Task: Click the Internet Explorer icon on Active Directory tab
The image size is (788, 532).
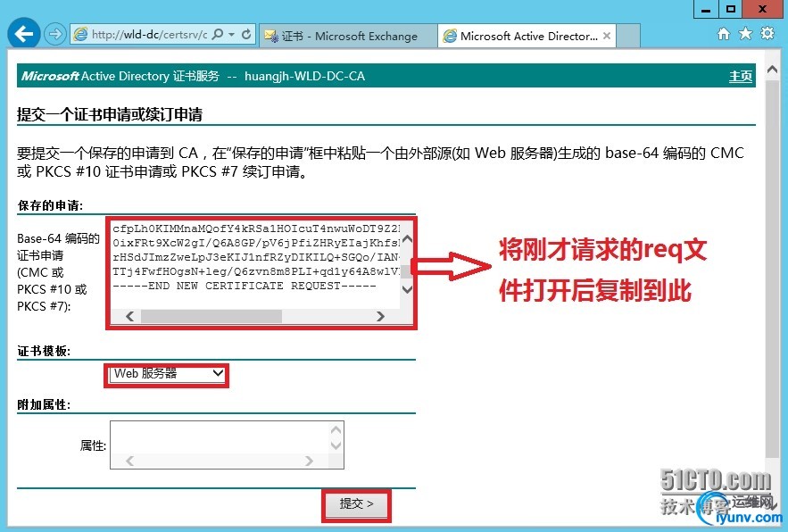Action: [450, 36]
